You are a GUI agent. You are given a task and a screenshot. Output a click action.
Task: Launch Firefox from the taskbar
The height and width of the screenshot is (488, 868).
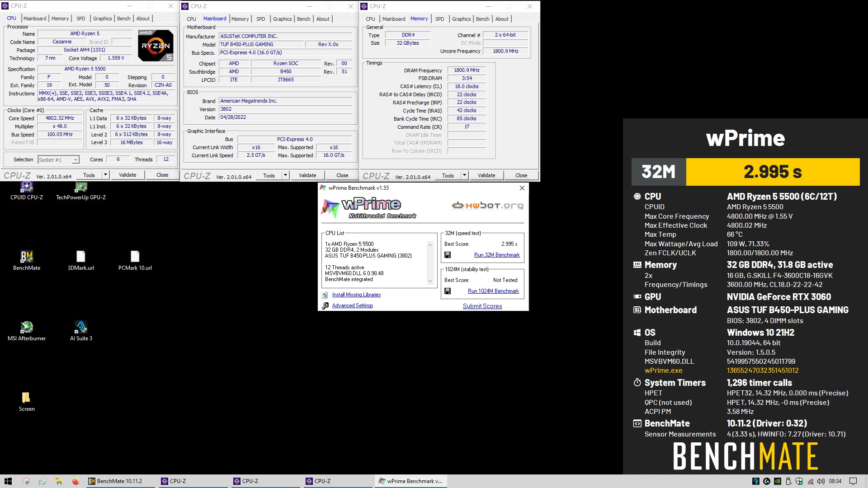tap(75, 481)
